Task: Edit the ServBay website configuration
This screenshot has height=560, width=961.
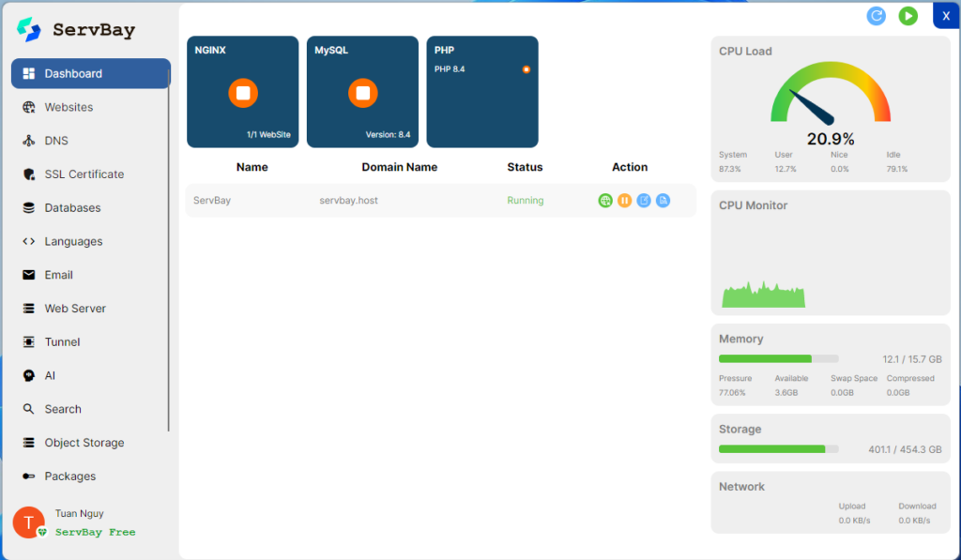Action: tap(644, 201)
